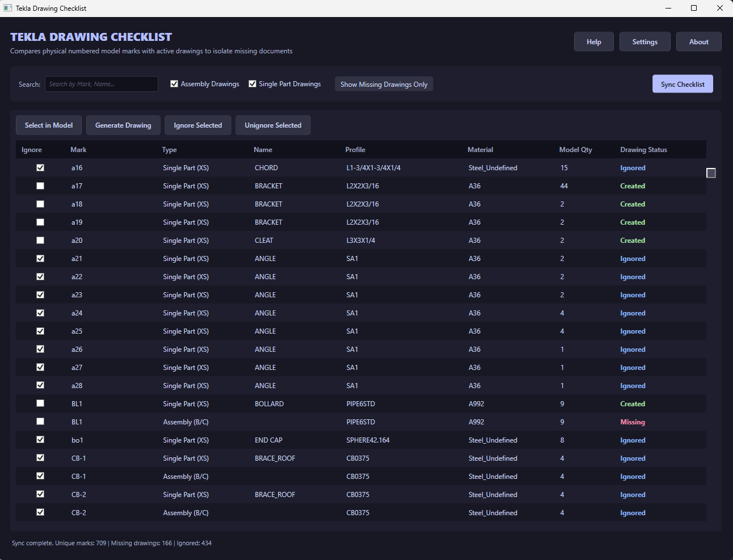The width and height of the screenshot is (733, 560).
Task: Uncheck Ignore for mark a21
Action: coord(40,259)
